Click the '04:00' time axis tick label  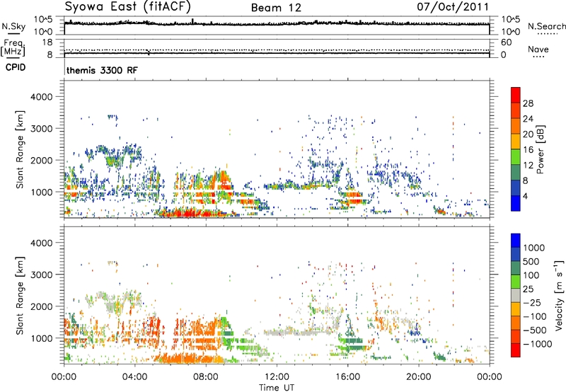(135, 377)
